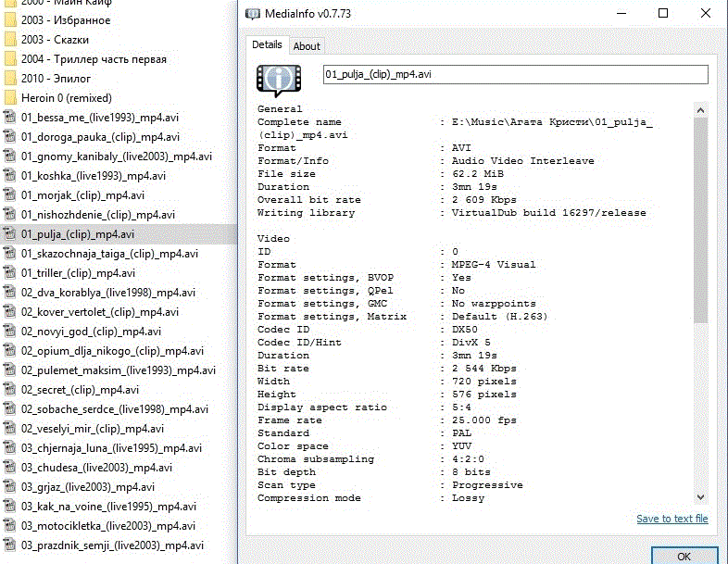Click the 'Audio Video Interleave' format info
Screen dimensions: 728x564
pos(522,160)
